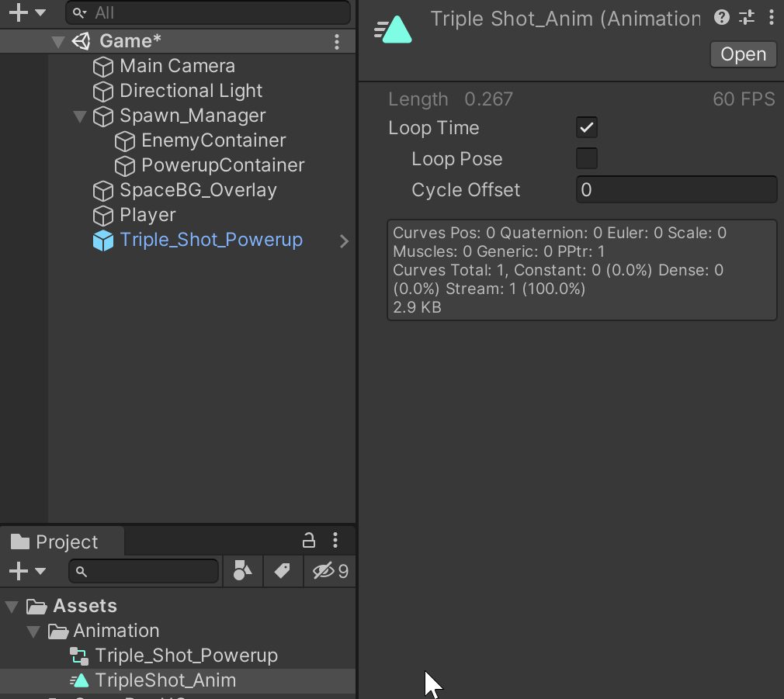Image resolution: width=784 pixels, height=699 pixels.
Task: Collapse the Animation folder foldout
Action: click(x=33, y=632)
